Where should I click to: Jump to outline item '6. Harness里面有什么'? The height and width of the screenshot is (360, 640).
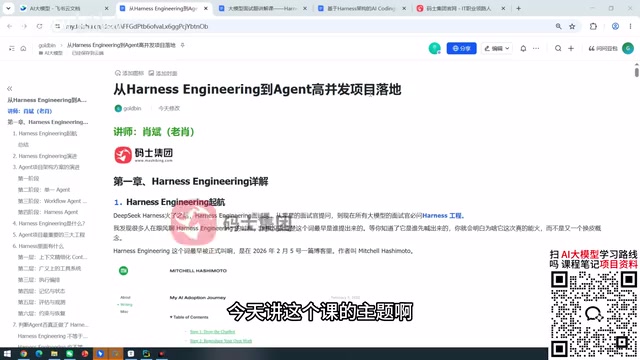click(x=38, y=246)
